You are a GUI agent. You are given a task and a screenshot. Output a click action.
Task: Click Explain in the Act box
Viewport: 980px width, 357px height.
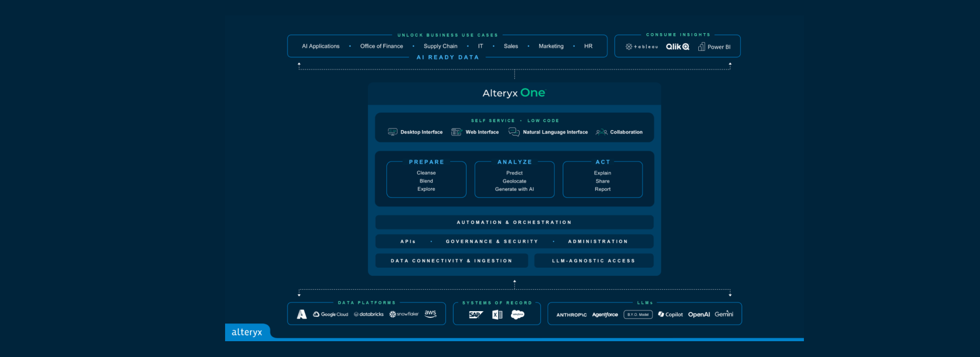(x=603, y=173)
